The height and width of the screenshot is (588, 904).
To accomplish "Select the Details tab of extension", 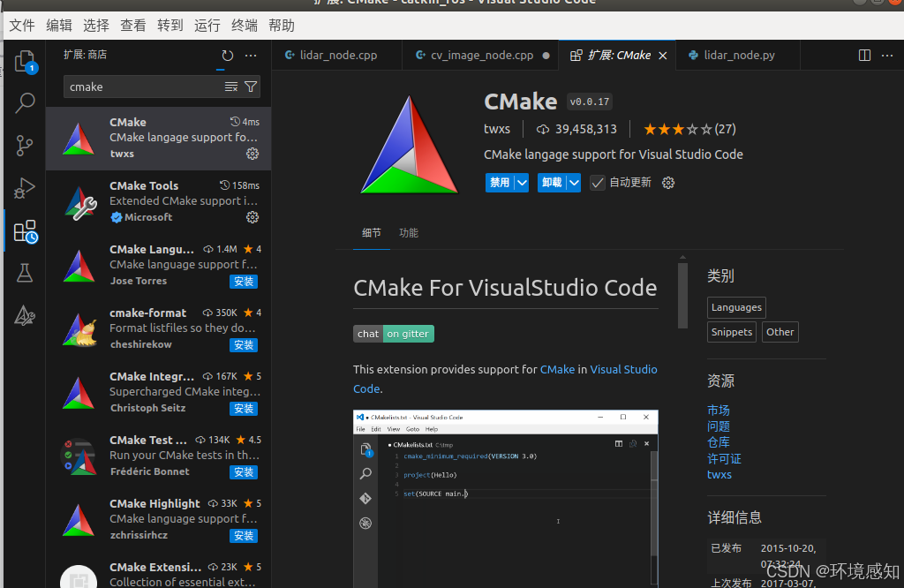I will tap(372, 233).
